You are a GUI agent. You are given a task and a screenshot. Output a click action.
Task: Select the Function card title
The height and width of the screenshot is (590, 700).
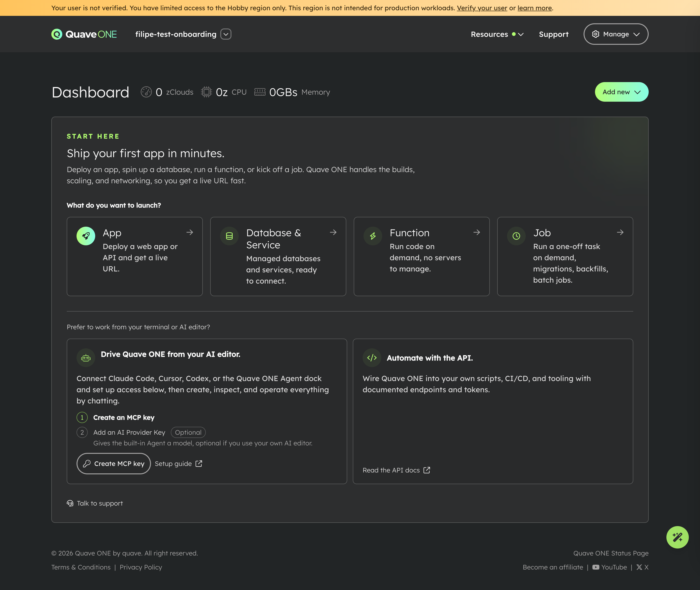click(x=409, y=233)
